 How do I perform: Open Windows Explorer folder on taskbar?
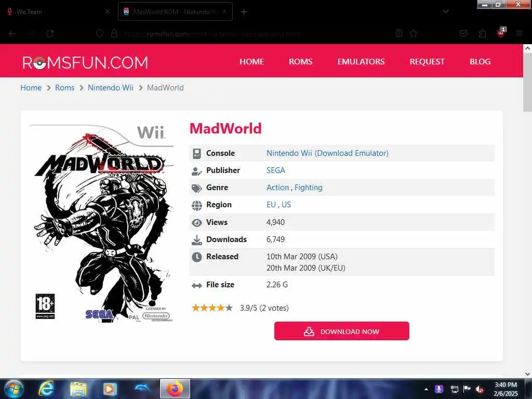point(78,389)
